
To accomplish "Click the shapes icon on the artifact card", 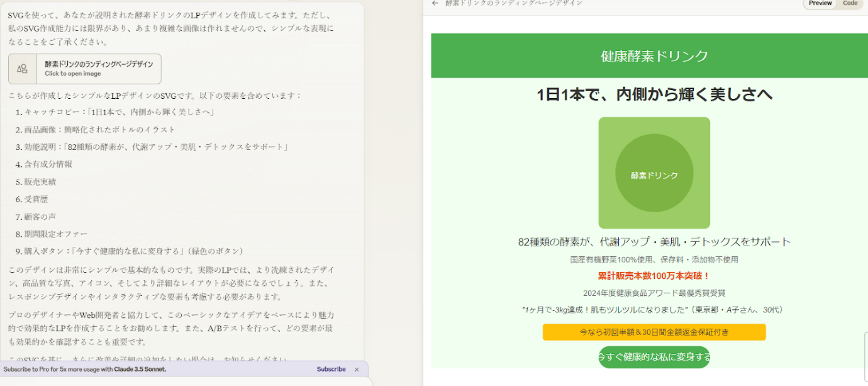I will [23, 69].
